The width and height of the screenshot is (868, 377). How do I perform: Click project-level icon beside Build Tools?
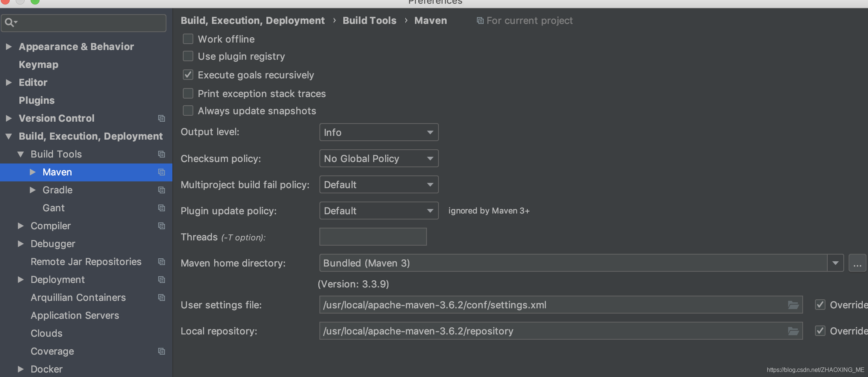click(x=162, y=154)
